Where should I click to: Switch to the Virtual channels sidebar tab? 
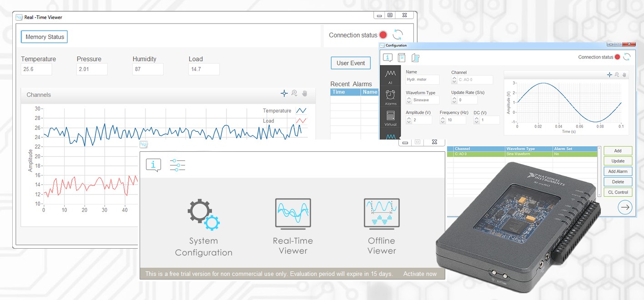pyautogui.click(x=390, y=118)
